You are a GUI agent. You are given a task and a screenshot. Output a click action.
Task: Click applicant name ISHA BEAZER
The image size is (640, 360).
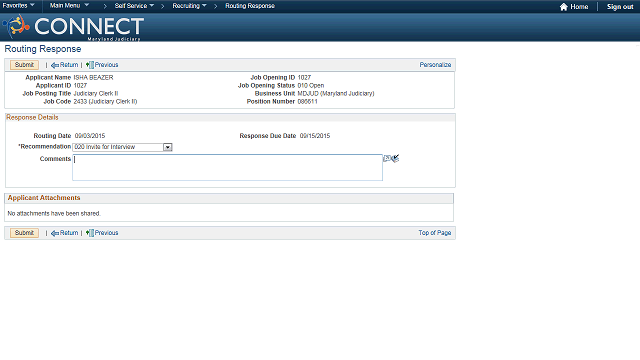[x=93, y=77]
